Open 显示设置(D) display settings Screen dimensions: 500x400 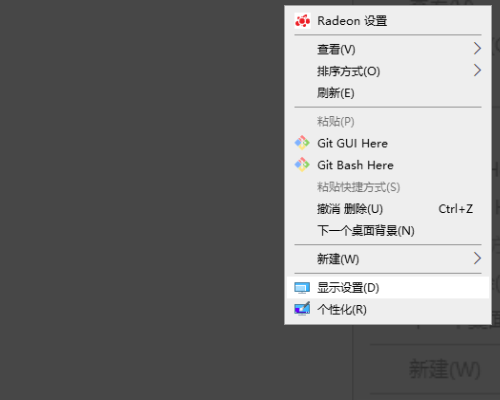coord(388,287)
